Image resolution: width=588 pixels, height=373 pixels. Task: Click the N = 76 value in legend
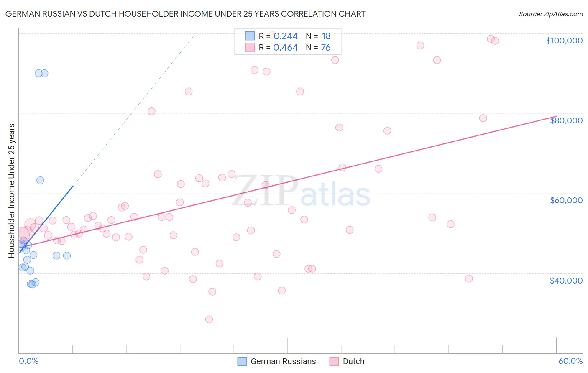coord(318,47)
